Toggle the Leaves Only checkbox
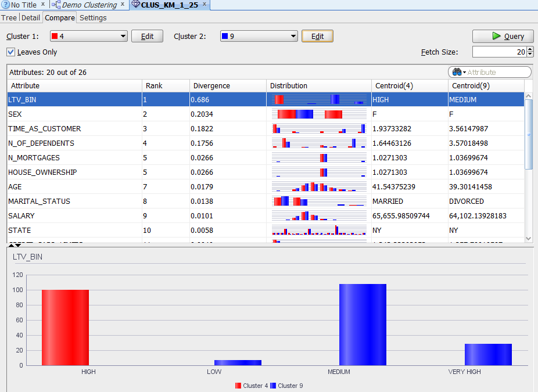 pos(11,52)
